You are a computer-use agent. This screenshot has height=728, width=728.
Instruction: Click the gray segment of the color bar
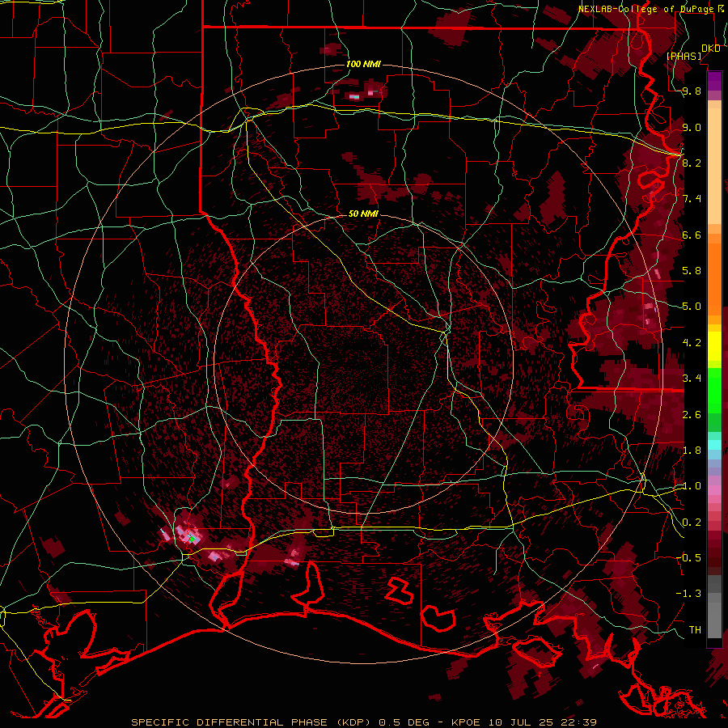pyautogui.click(x=714, y=608)
